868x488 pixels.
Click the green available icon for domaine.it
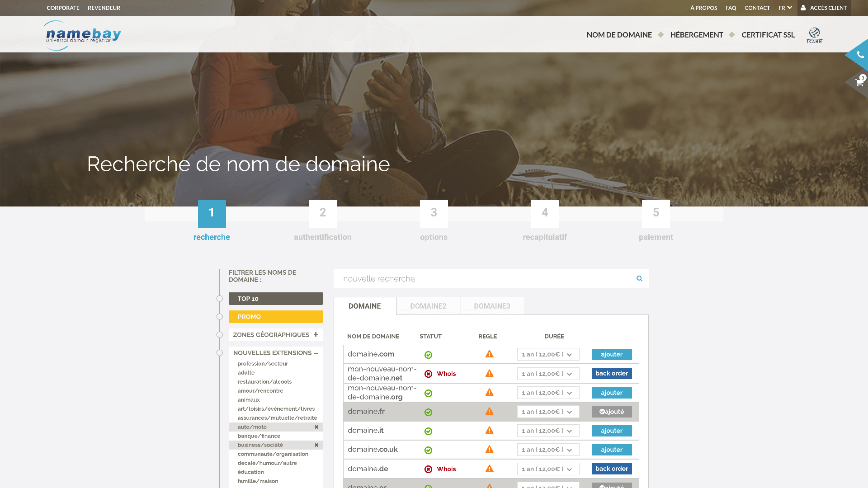[x=428, y=431]
